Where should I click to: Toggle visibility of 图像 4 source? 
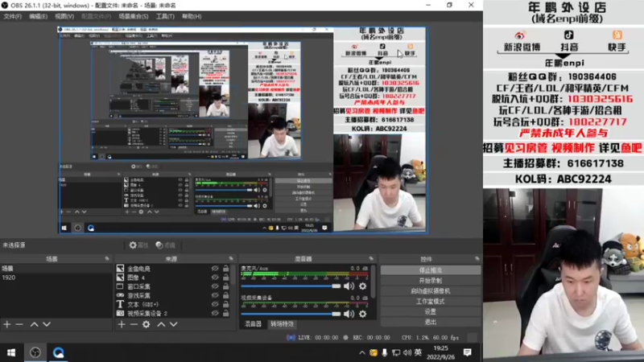215,278
